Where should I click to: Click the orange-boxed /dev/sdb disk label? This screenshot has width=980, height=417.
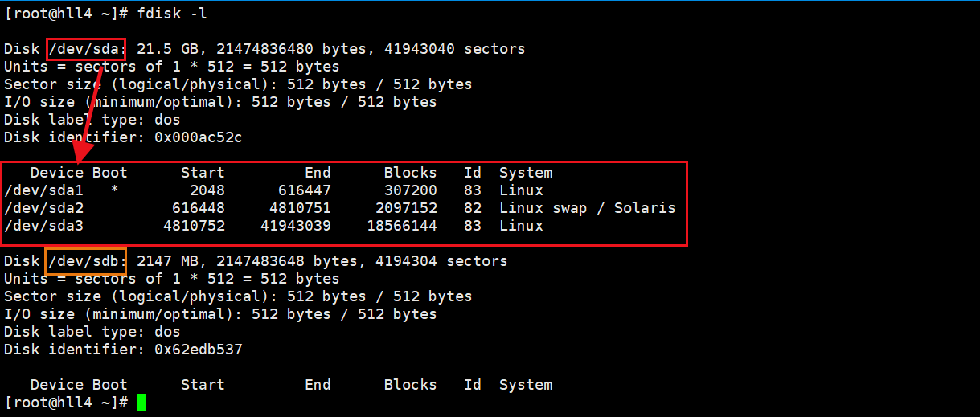[86, 262]
